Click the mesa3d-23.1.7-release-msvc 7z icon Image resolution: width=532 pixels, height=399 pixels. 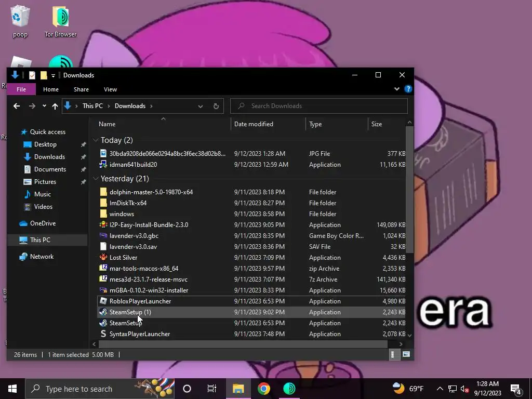click(103, 279)
